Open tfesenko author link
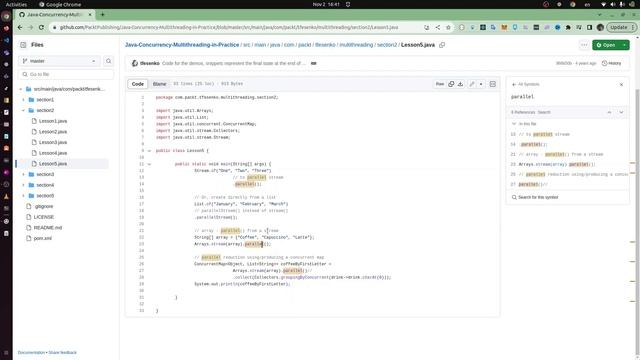The image size is (640, 360). click(x=149, y=63)
